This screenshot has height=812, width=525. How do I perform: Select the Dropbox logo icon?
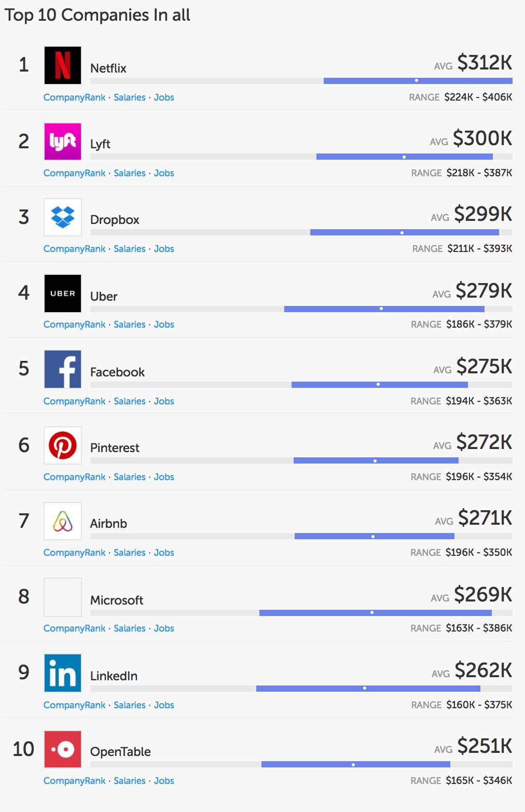(x=63, y=217)
